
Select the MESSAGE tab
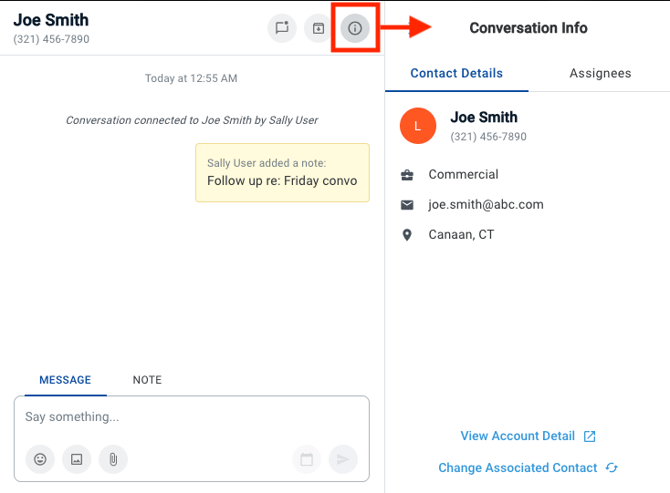tap(65, 380)
